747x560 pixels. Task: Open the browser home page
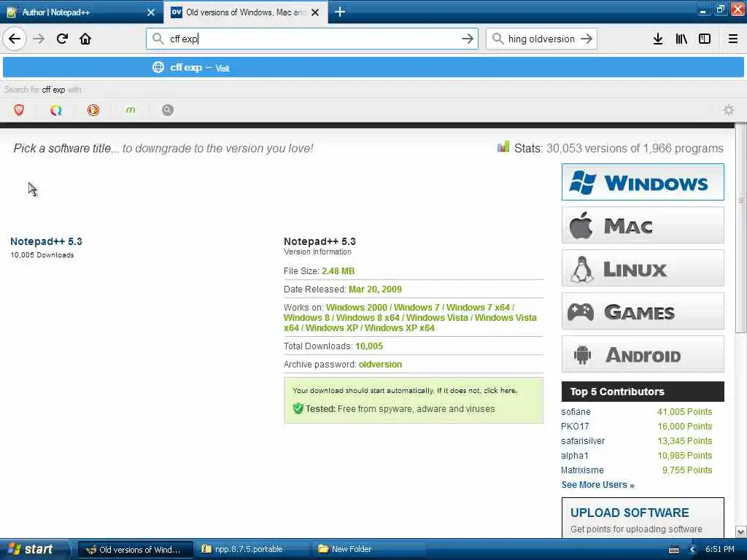point(85,39)
